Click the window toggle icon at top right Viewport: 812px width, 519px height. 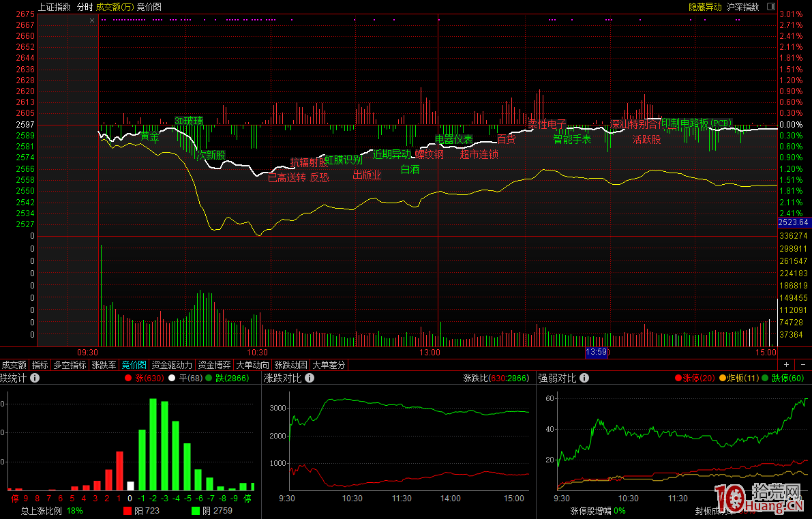click(771, 7)
